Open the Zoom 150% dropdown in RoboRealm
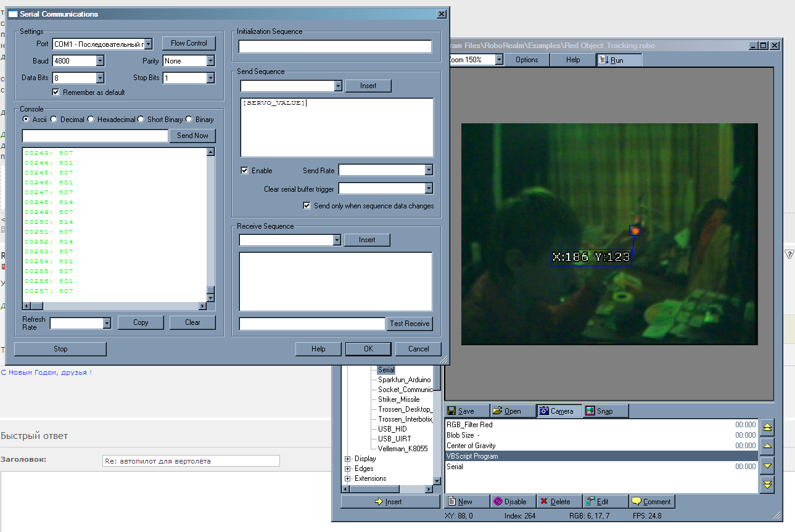The width and height of the screenshot is (795, 532). click(x=500, y=60)
